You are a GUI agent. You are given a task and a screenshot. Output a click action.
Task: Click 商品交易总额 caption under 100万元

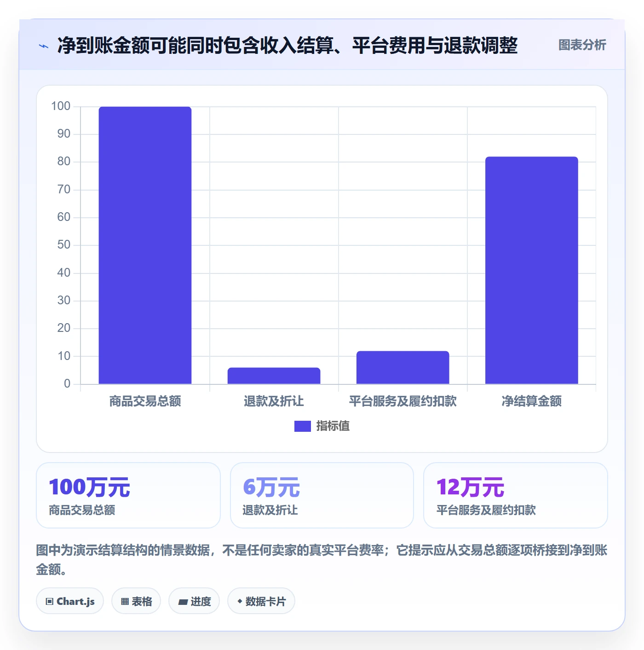pyautogui.click(x=82, y=510)
